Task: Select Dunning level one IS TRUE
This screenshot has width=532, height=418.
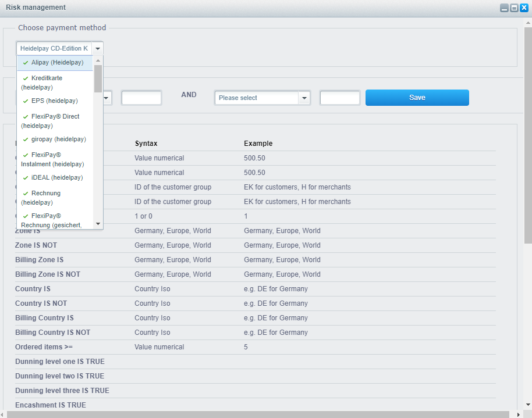Action: 60,362
